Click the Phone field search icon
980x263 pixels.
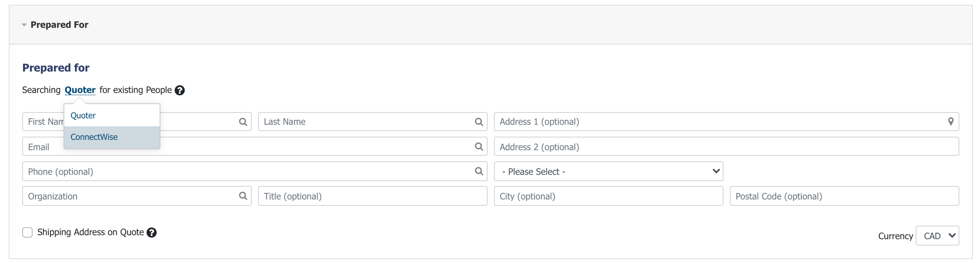click(479, 171)
